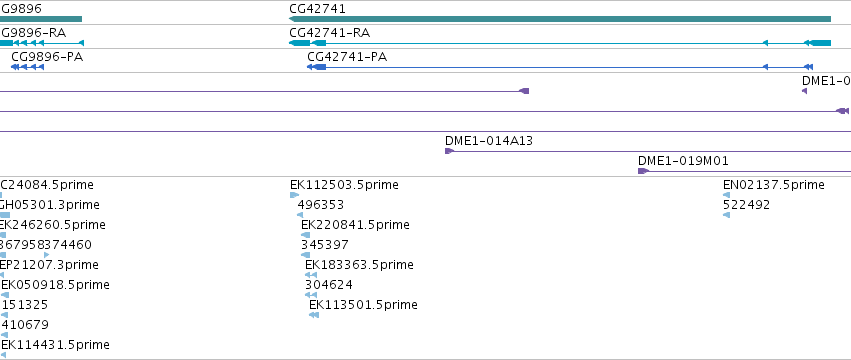Click the CG9896-RA transcript glyph
The width and height of the screenshot is (851, 360).
coord(42,43)
